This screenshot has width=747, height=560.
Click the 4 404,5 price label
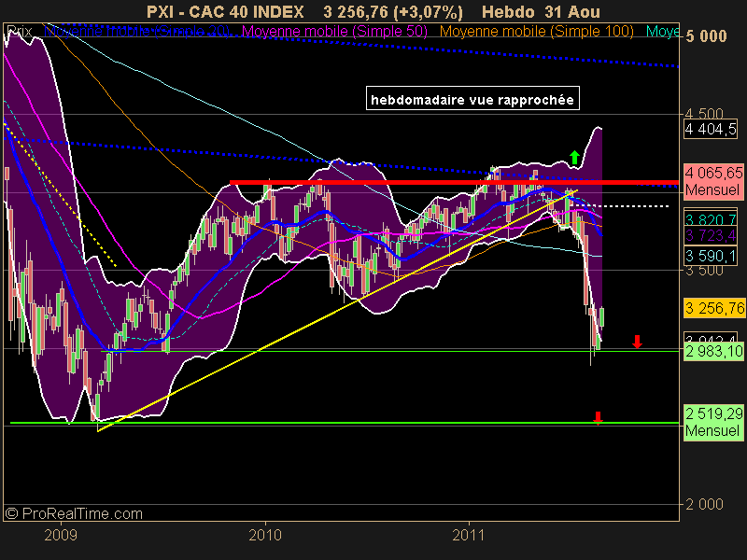pos(711,129)
